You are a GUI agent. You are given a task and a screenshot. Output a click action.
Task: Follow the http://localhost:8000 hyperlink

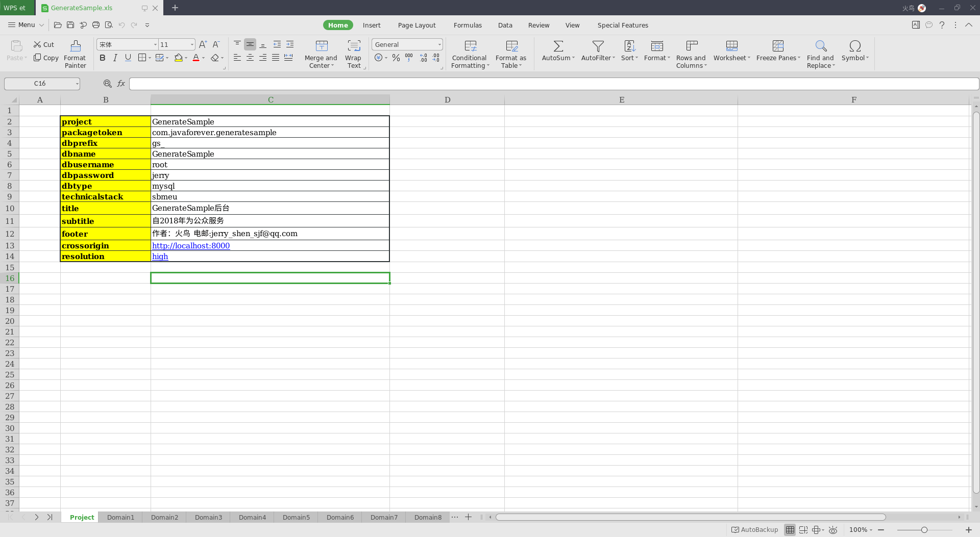point(191,246)
